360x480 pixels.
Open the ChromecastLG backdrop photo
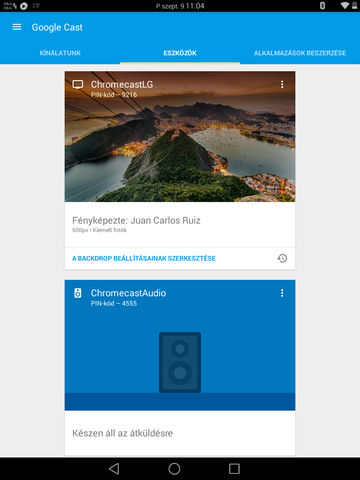(180, 137)
